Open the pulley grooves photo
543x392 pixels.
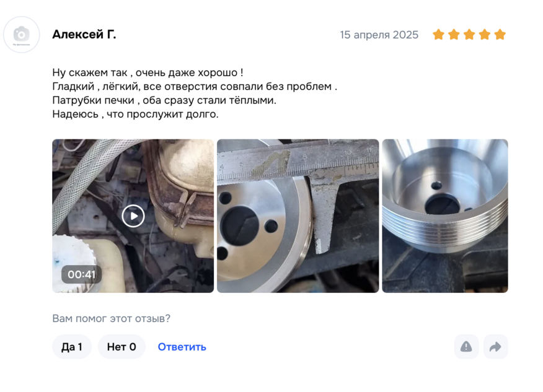click(x=445, y=216)
